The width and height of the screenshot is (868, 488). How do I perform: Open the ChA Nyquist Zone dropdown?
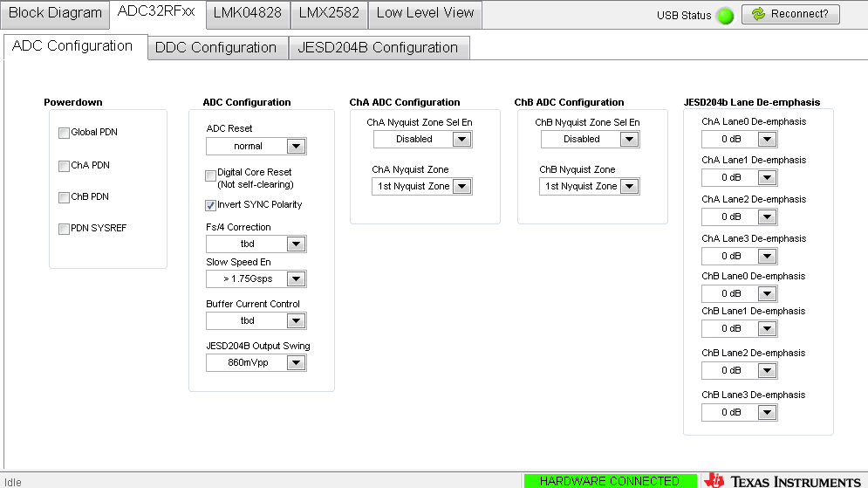pos(461,187)
